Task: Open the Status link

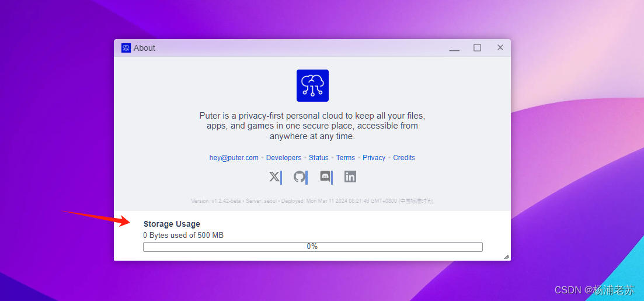Action: [x=319, y=158]
